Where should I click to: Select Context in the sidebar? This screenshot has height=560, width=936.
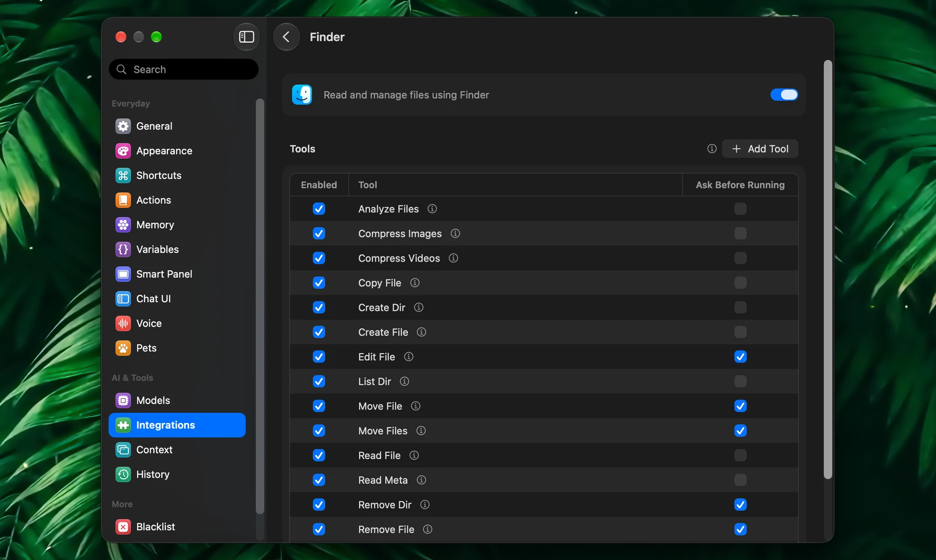[177, 450]
